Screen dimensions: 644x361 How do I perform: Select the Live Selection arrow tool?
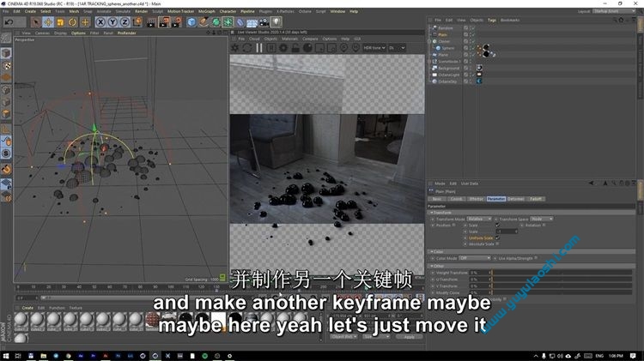click(36, 21)
